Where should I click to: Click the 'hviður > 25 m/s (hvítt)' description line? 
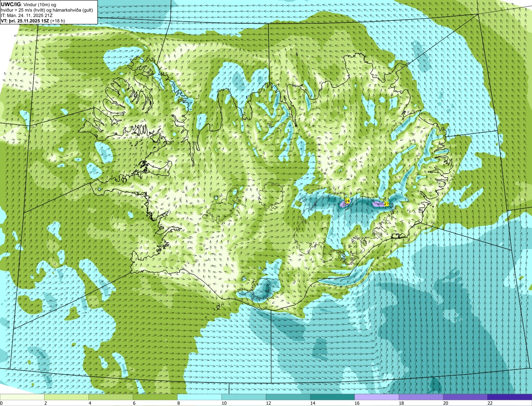click(47, 10)
